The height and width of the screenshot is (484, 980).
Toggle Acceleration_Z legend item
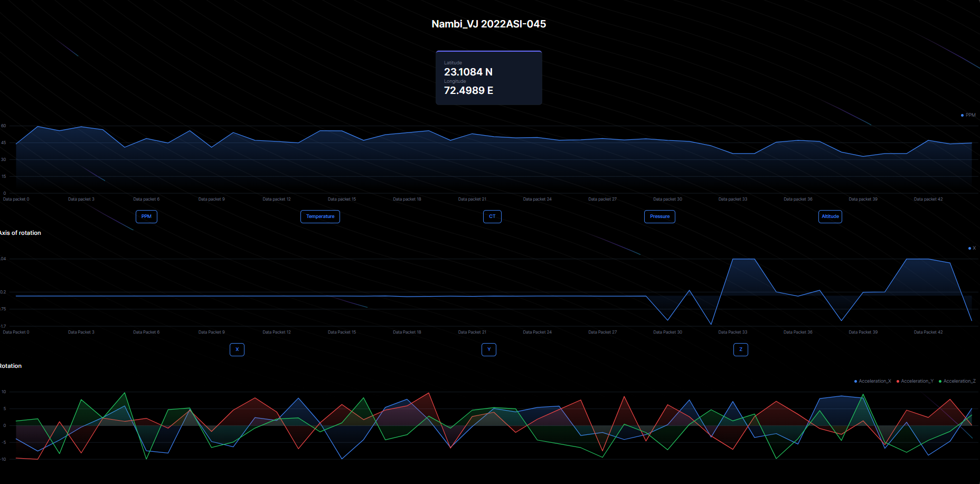tap(957, 381)
